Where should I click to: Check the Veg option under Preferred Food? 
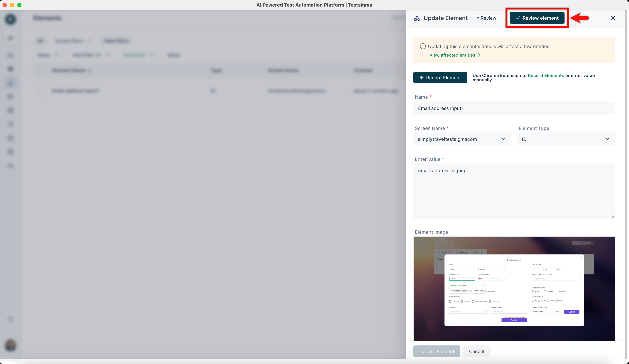[x=533, y=301]
